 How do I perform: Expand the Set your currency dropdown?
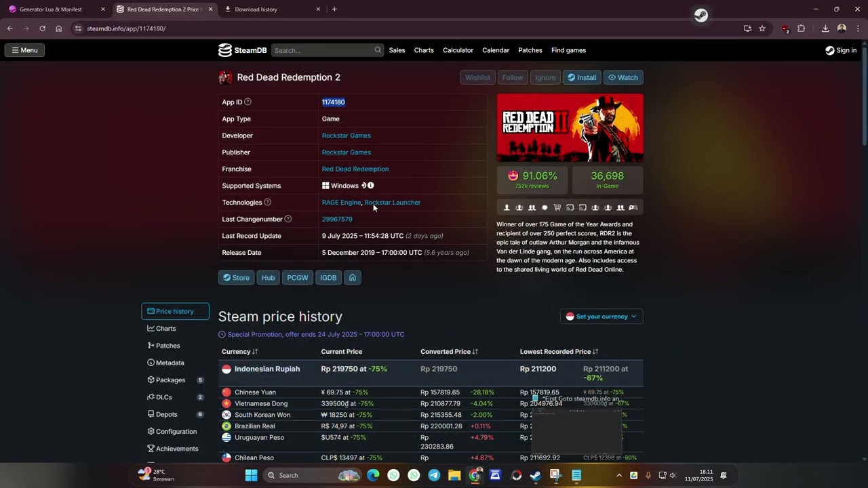pos(601,317)
